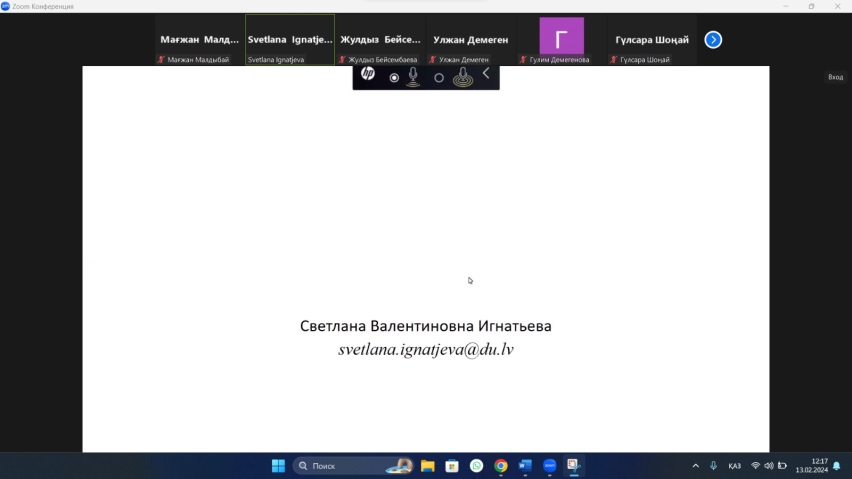Open Google Chrome from the taskbar
The image size is (852, 479).
coord(500,466)
